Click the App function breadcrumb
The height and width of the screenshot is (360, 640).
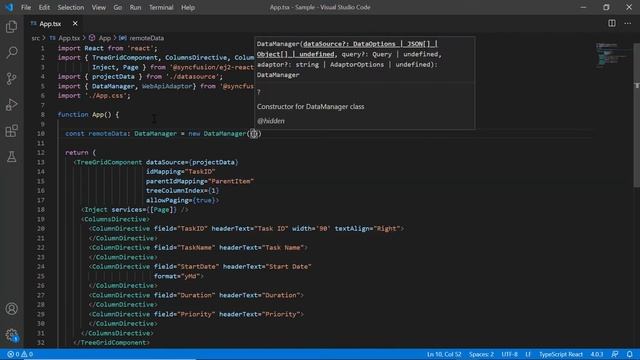click(x=104, y=38)
